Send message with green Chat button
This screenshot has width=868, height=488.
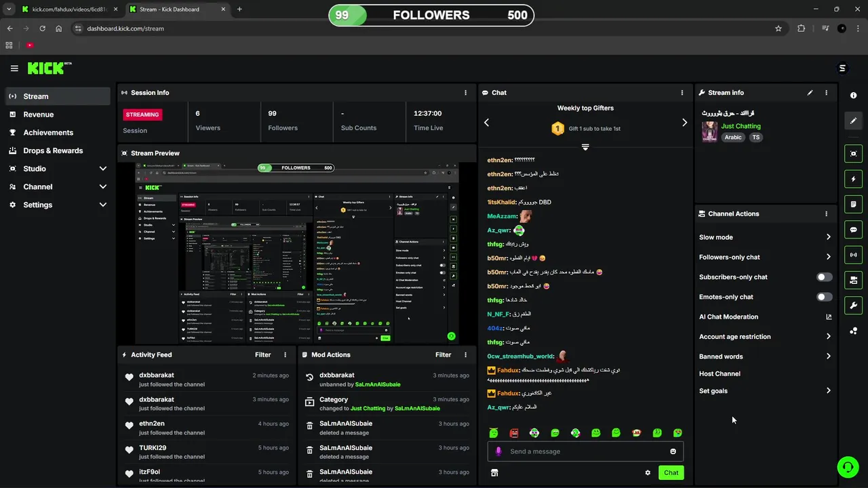671,473
